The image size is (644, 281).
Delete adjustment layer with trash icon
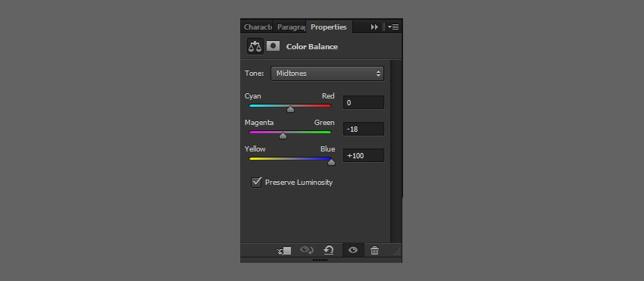click(374, 250)
